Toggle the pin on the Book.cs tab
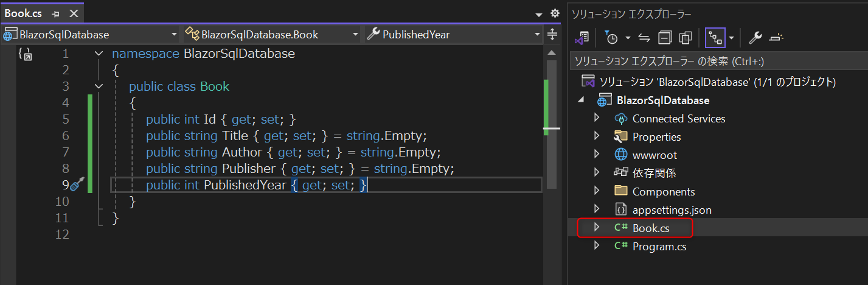The width and height of the screenshot is (868, 285). click(x=55, y=13)
